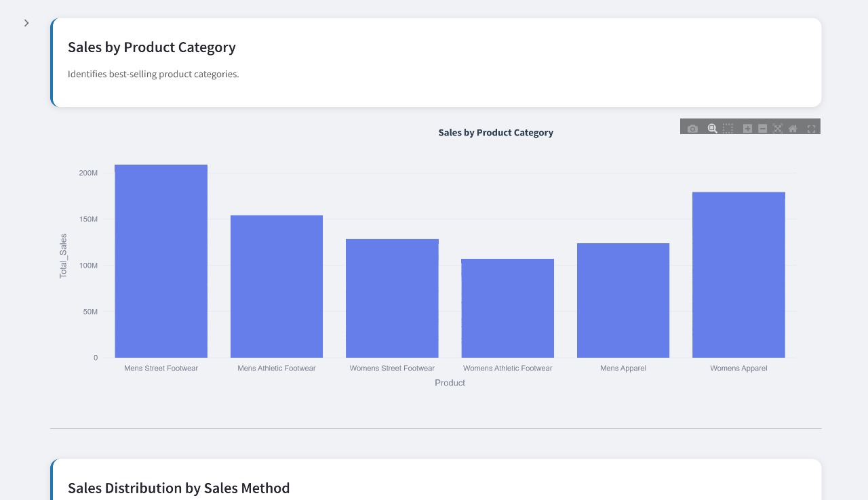This screenshot has width=868, height=500.
Task: Click 'Identifies best-selling product categories.' text
Action: [153, 74]
